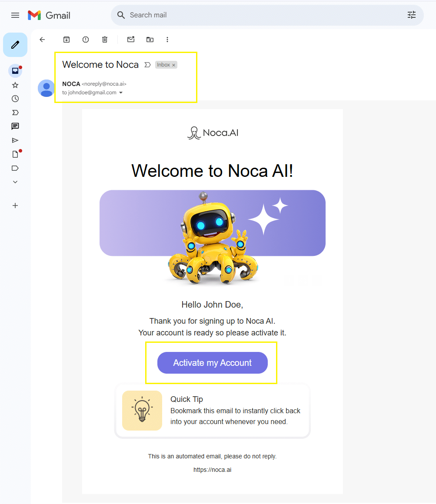Screen dimensions: 436x504
Task: Expand More sidebar items chevron
Action: (x=15, y=182)
